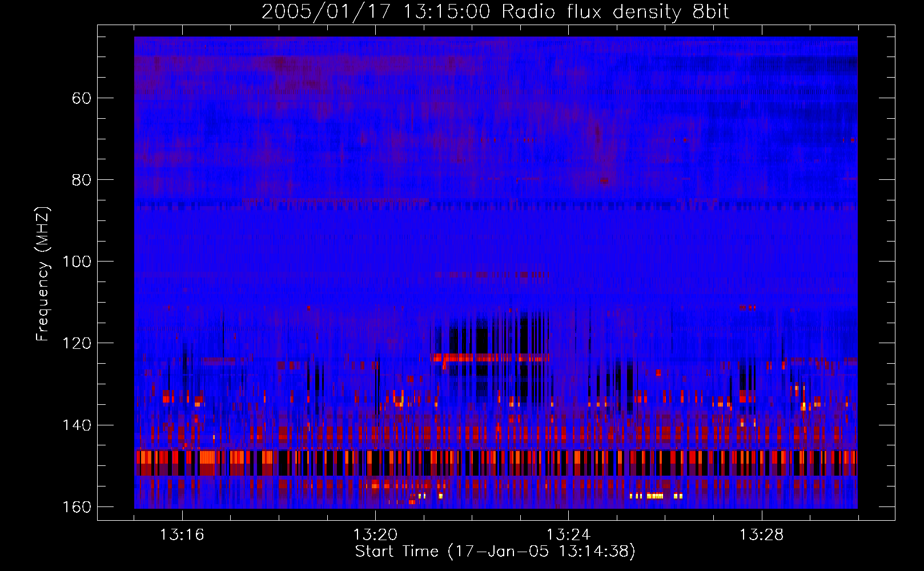Click the 13:28 time tick label
The image size is (924, 571).
(762, 535)
